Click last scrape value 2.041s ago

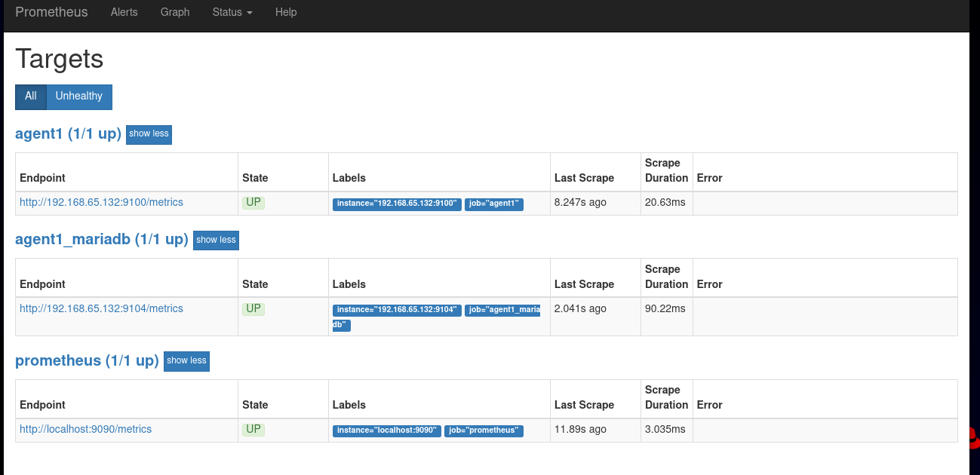[580, 308]
